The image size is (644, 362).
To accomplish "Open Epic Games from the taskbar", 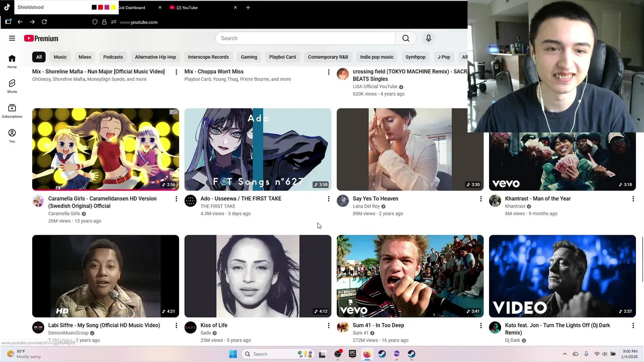I will (352, 354).
